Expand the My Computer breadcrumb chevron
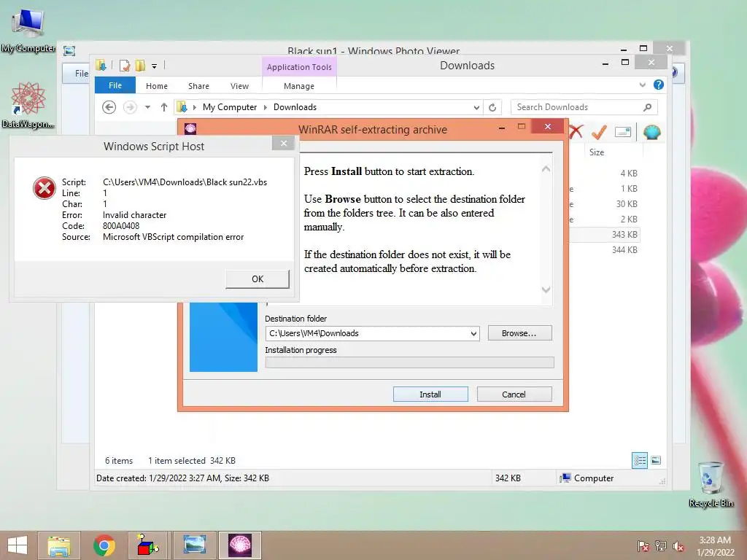This screenshot has width=747, height=560. point(266,108)
